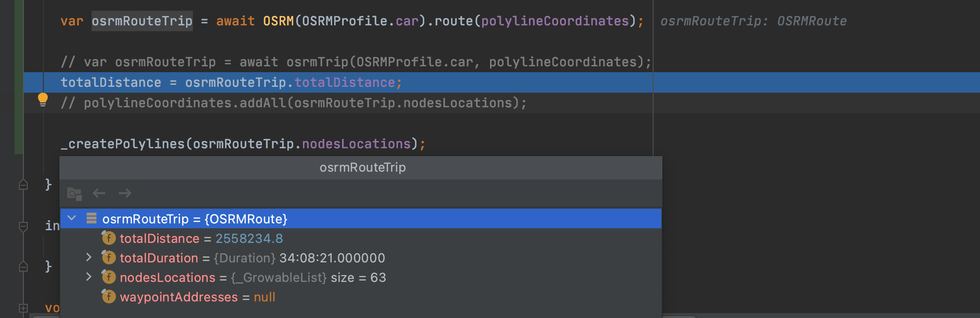Click the back navigation arrow in the popup
The height and width of the screenshot is (318, 980).
[x=99, y=193]
